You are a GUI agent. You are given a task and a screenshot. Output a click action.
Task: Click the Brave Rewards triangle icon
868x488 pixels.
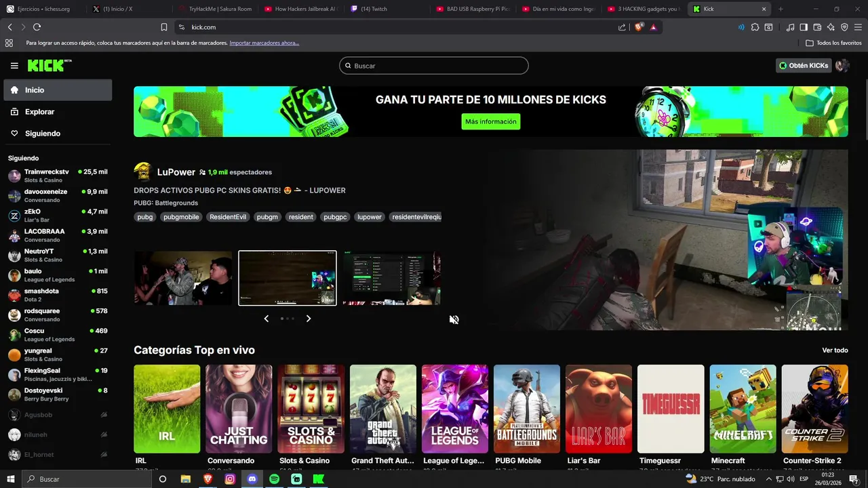(653, 27)
